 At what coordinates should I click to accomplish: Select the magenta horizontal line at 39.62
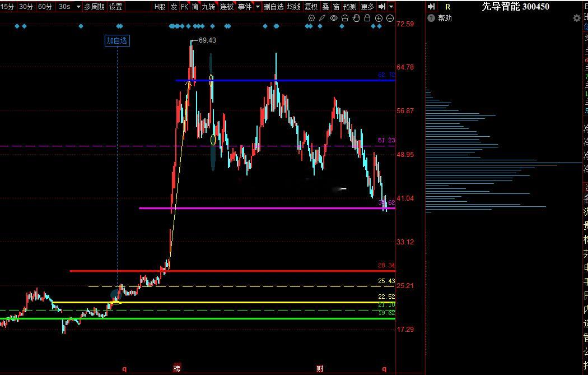(x=267, y=208)
